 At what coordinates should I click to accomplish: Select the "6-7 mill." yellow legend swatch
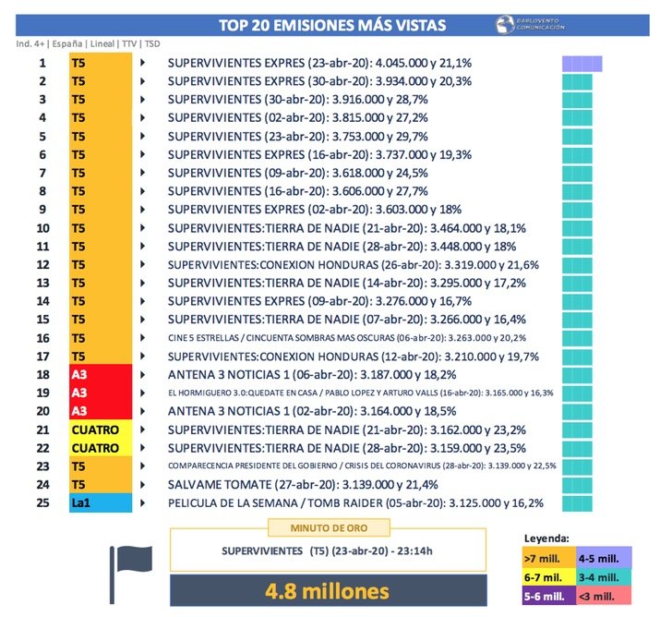pyautogui.click(x=547, y=576)
